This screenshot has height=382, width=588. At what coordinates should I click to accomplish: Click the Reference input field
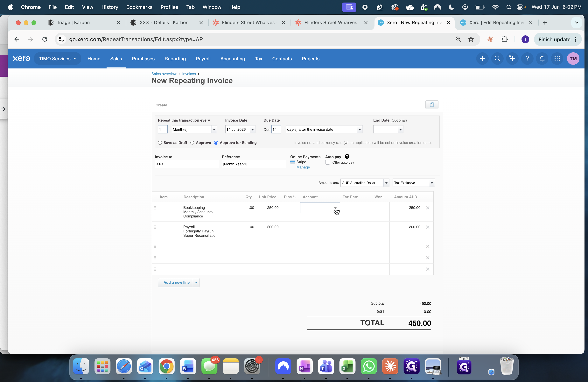point(254,164)
